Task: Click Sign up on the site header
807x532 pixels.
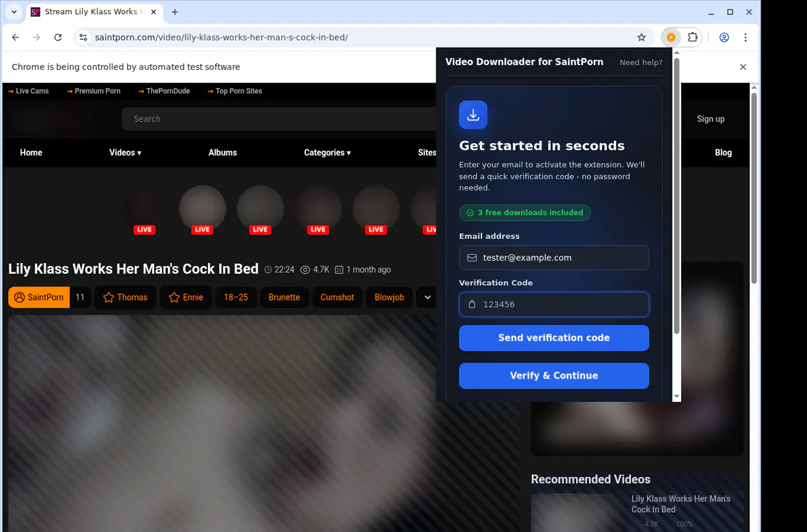Action: (711, 119)
